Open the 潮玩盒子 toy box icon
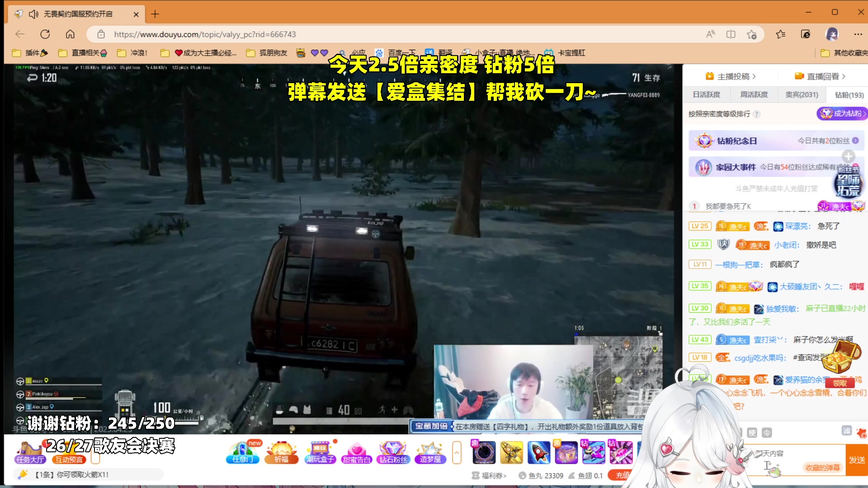This screenshot has height=488, width=868. coord(320,452)
